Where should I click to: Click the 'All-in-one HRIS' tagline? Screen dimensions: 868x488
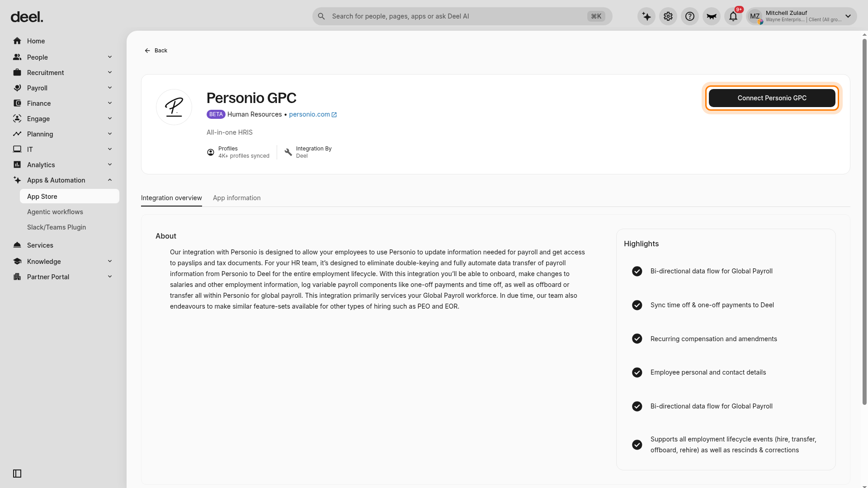pyautogui.click(x=230, y=132)
